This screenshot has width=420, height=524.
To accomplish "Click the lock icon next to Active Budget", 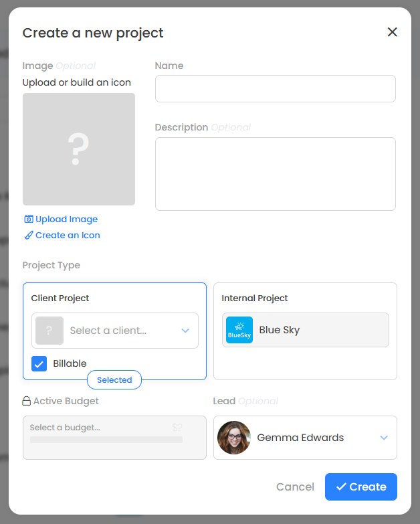I will pyautogui.click(x=27, y=402).
